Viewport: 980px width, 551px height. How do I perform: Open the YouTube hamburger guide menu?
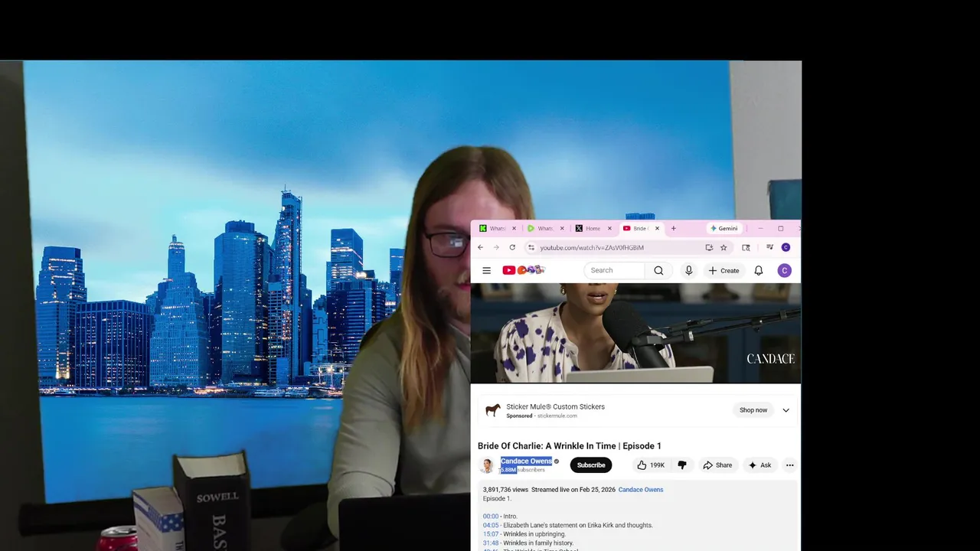click(x=486, y=270)
